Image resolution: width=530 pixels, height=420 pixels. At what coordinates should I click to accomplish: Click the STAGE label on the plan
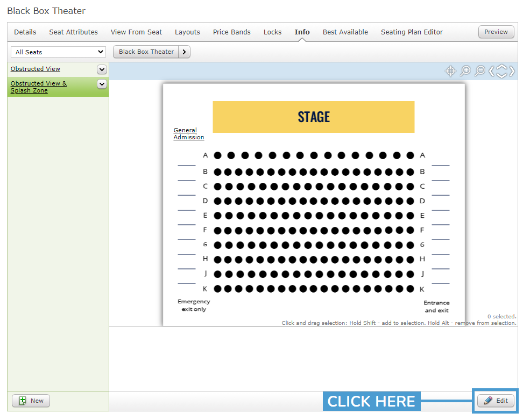click(314, 117)
